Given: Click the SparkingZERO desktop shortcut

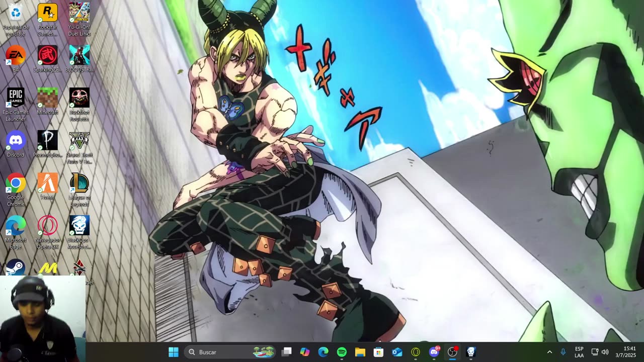Looking at the screenshot, I should pos(47,59).
